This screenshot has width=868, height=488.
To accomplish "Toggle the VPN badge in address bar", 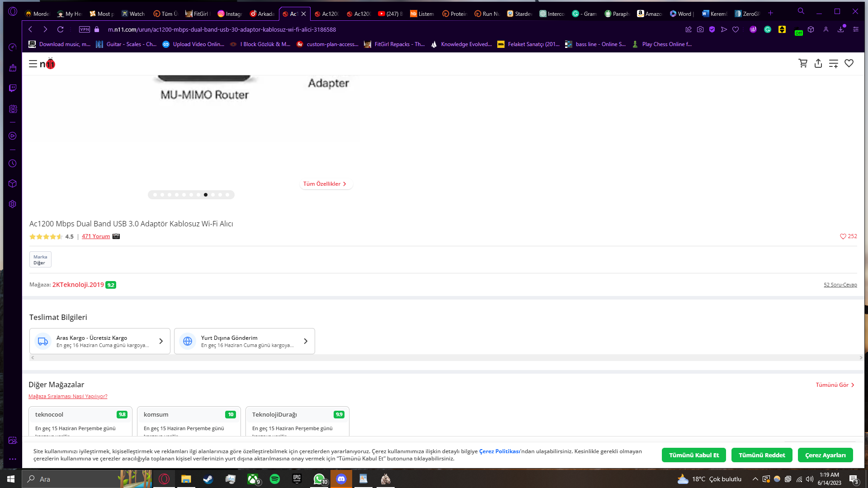I will (x=85, y=29).
